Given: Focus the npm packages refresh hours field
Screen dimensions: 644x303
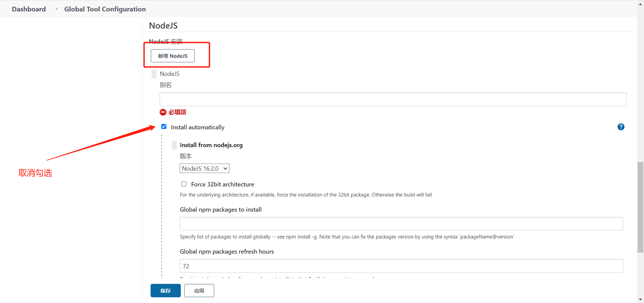Looking at the screenshot, I should coord(401,266).
